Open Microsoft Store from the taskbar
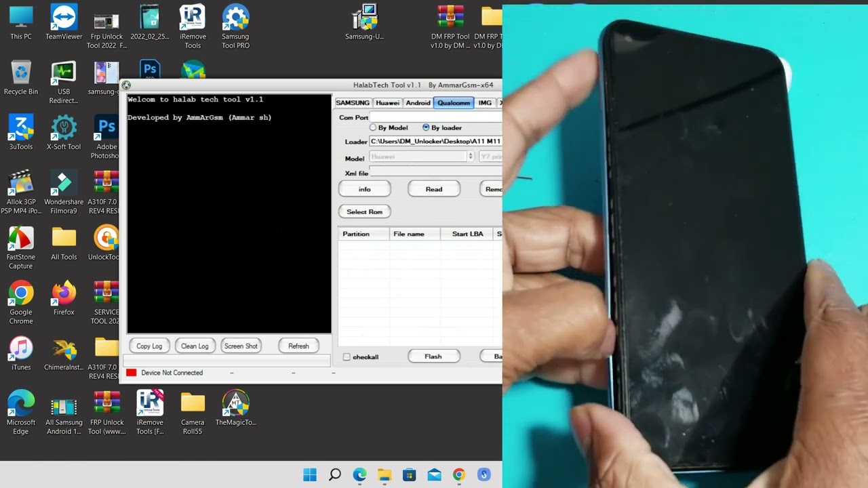The image size is (868, 488). point(410,474)
